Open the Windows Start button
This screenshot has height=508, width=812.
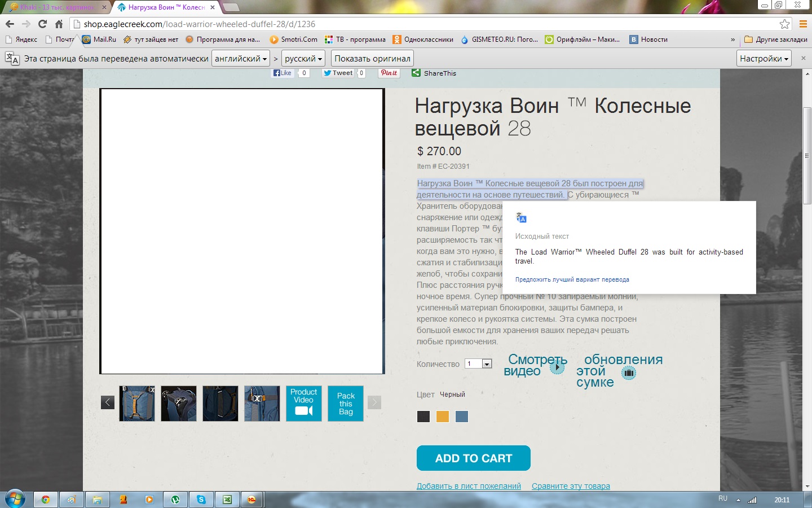point(15,500)
